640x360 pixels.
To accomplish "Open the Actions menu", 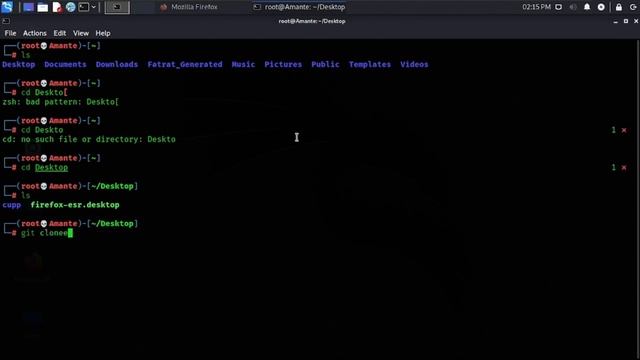I will [x=35, y=33].
